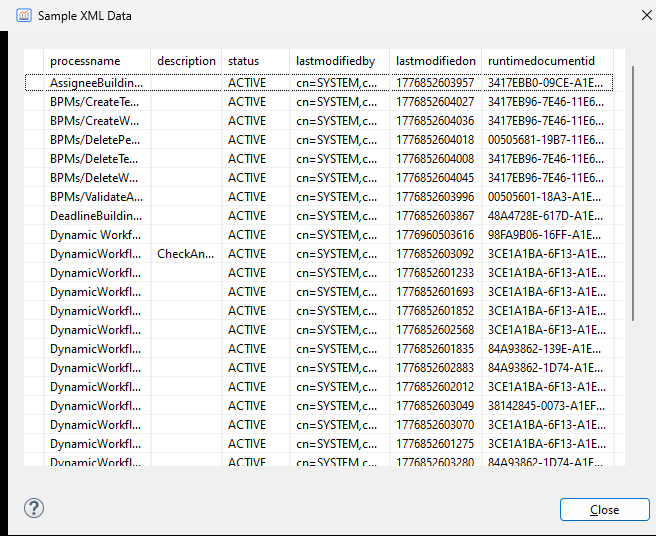This screenshot has height=536, width=656.
Task: Click cn=SYSTEM,c... in BPMs/ValidateA... row
Action: click(336, 197)
